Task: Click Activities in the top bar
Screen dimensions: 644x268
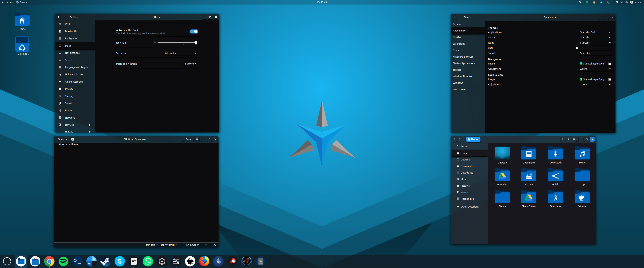Action: coord(7,2)
